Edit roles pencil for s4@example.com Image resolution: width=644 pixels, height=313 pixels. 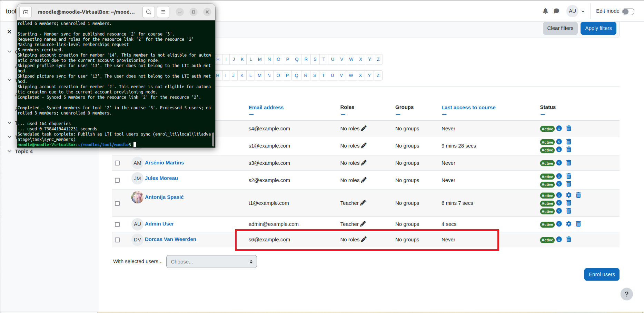(364, 128)
